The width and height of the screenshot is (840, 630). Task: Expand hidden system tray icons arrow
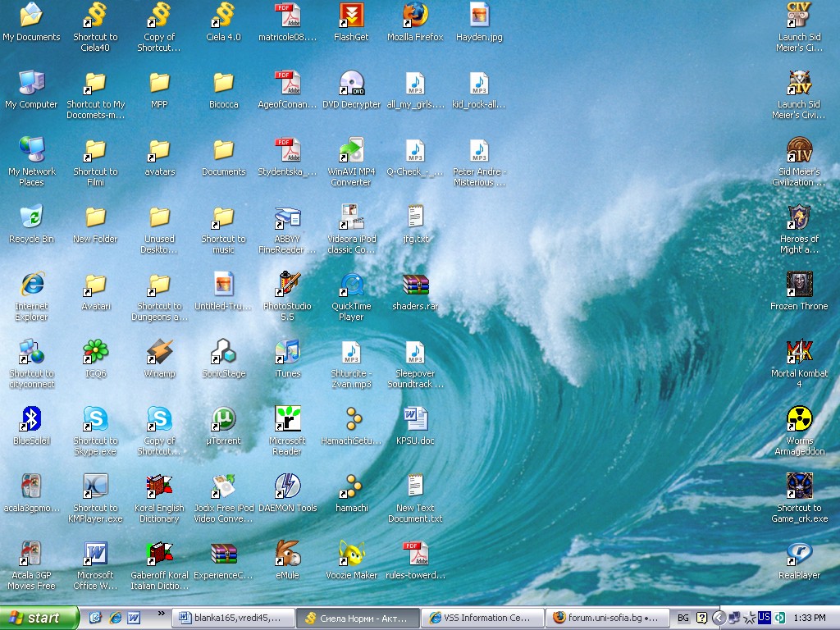coord(719,618)
